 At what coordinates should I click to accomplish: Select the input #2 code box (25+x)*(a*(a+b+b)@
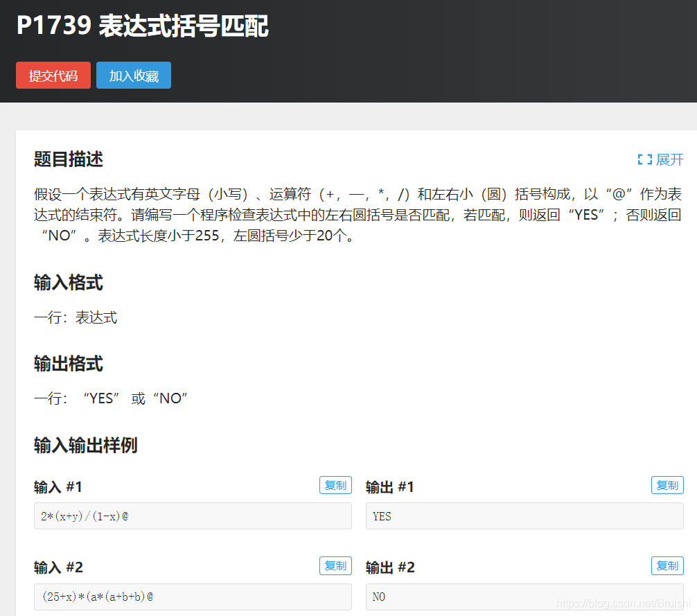[193, 597]
